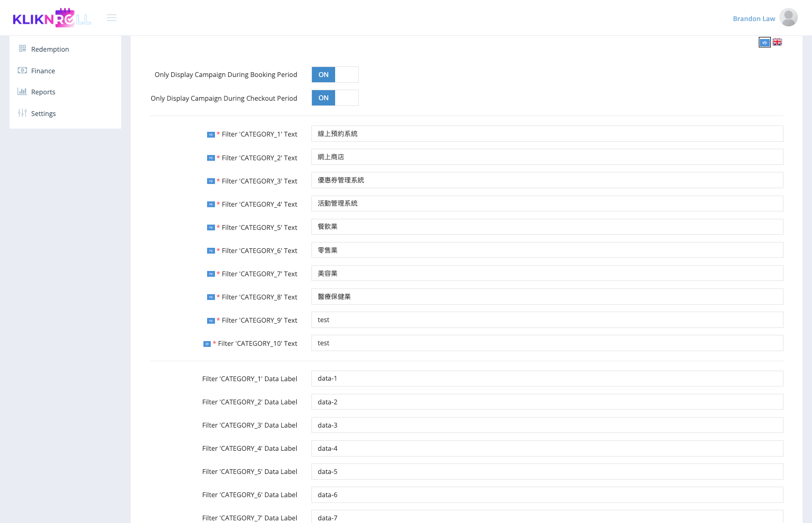Click the CATEGORY_8 Text field 醫療保健業
The width and height of the screenshot is (812, 523).
tap(547, 296)
